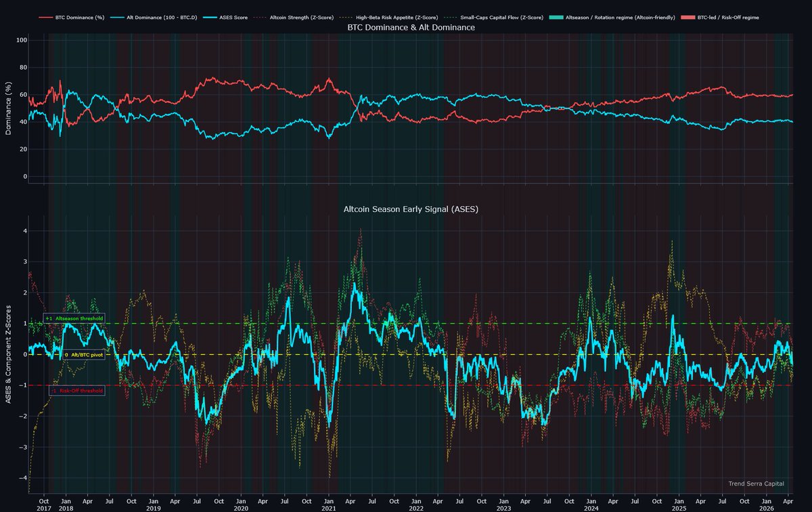The width and height of the screenshot is (812, 512).
Task: Click the BTC Dominance & Alt Dominance title
Action: 411,28
